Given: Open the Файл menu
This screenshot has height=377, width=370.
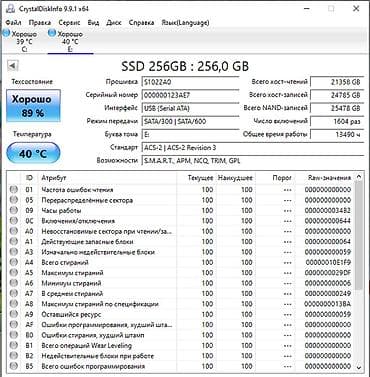Looking at the screenshot, I should click(x=13, y=23).
